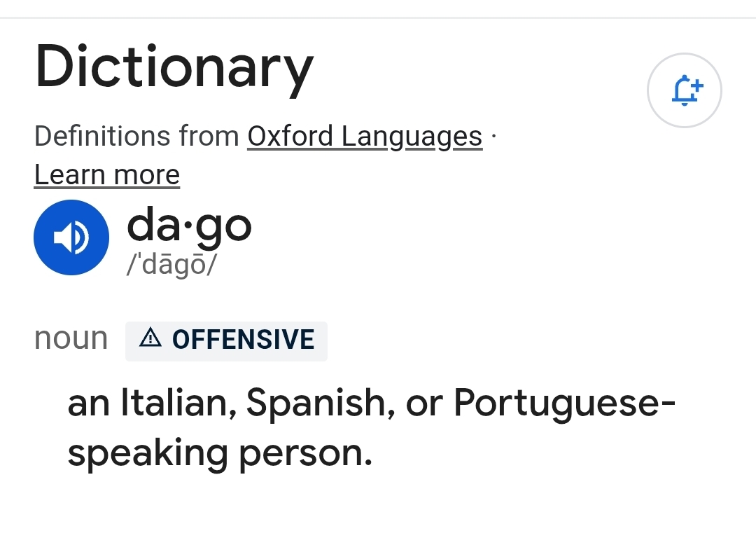Click the word Languages in source link

click(x=412, y=137)
